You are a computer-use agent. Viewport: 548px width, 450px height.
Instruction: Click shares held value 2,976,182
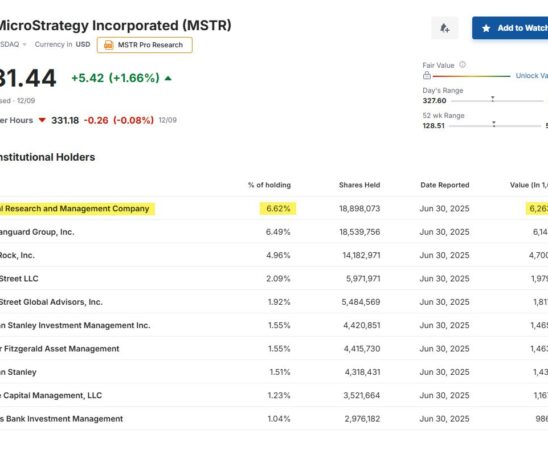(362, 419)
